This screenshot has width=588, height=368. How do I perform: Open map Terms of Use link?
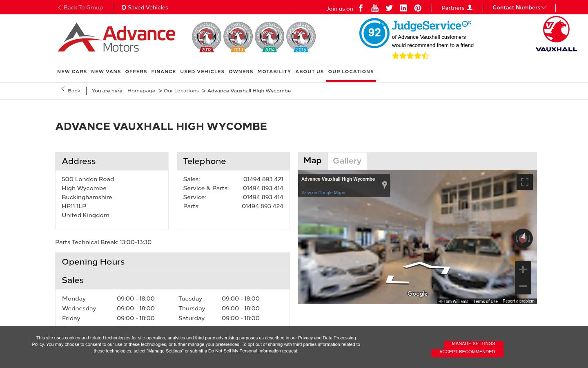[x=486, y=301]
